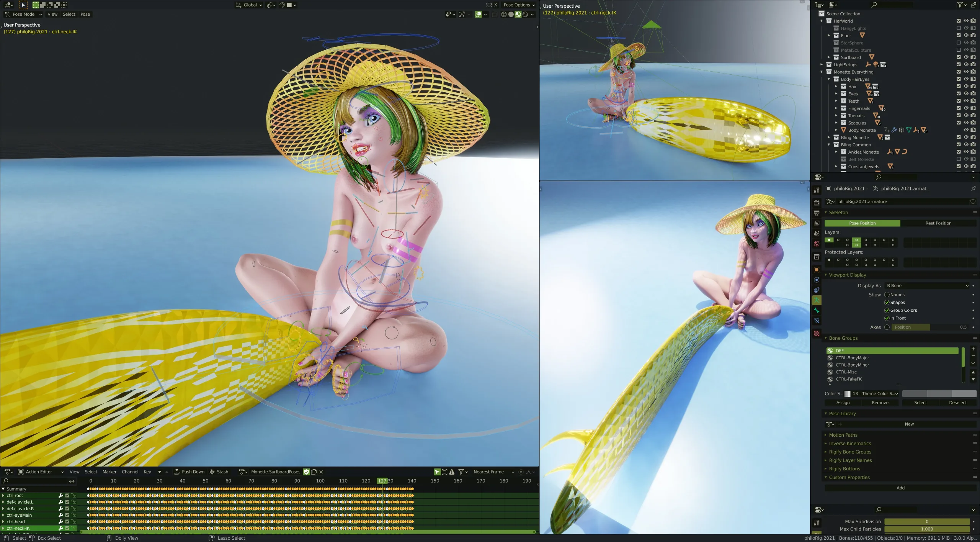
Task: Open the Pose Mode selector dropdown
Action: pos(24,15)
